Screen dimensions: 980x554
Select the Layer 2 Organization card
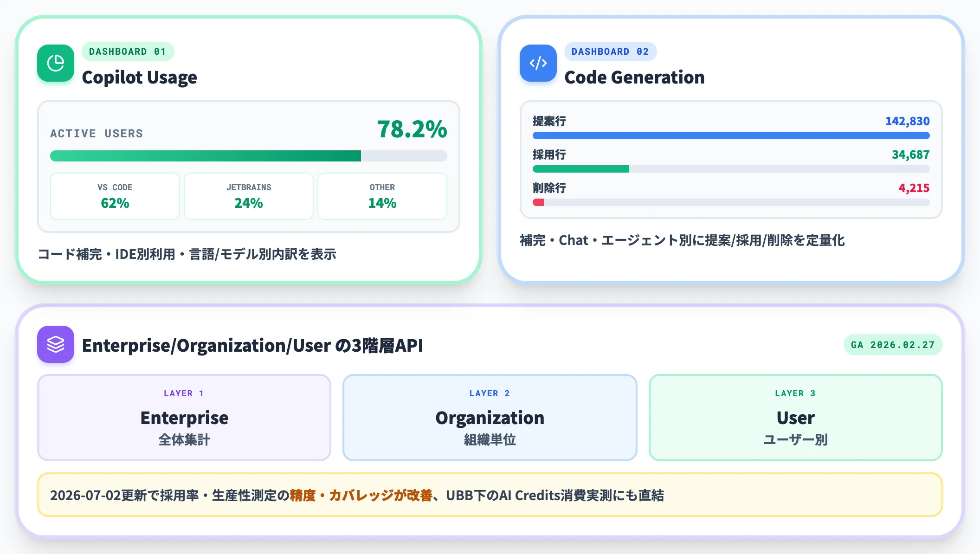pos(490,418)
